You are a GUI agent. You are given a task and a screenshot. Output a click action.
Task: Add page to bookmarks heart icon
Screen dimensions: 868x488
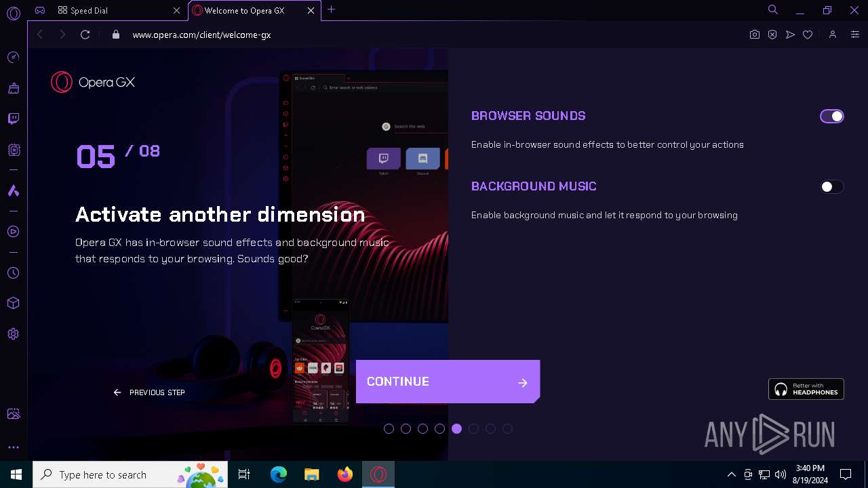tap(808, 35)
